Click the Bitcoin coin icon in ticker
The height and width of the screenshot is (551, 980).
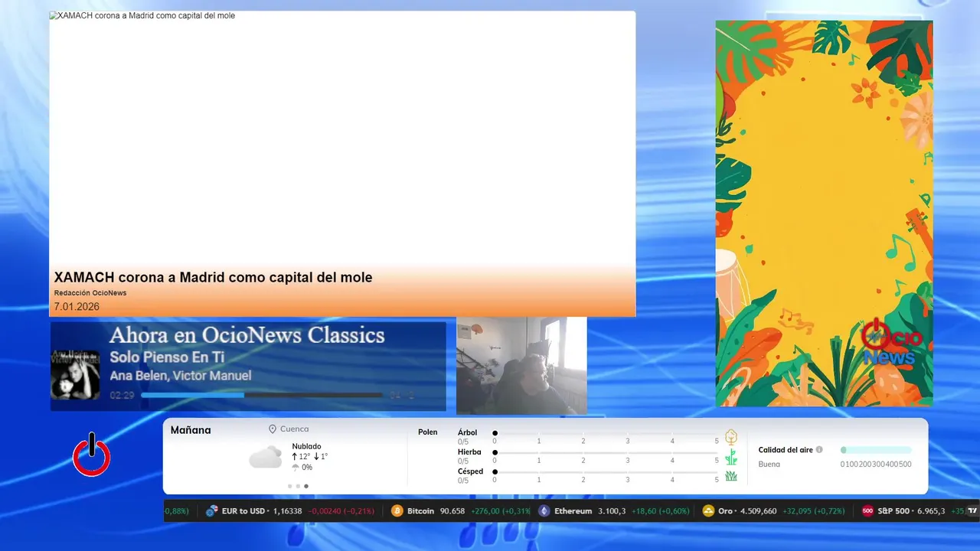click(x=397, y=511)
